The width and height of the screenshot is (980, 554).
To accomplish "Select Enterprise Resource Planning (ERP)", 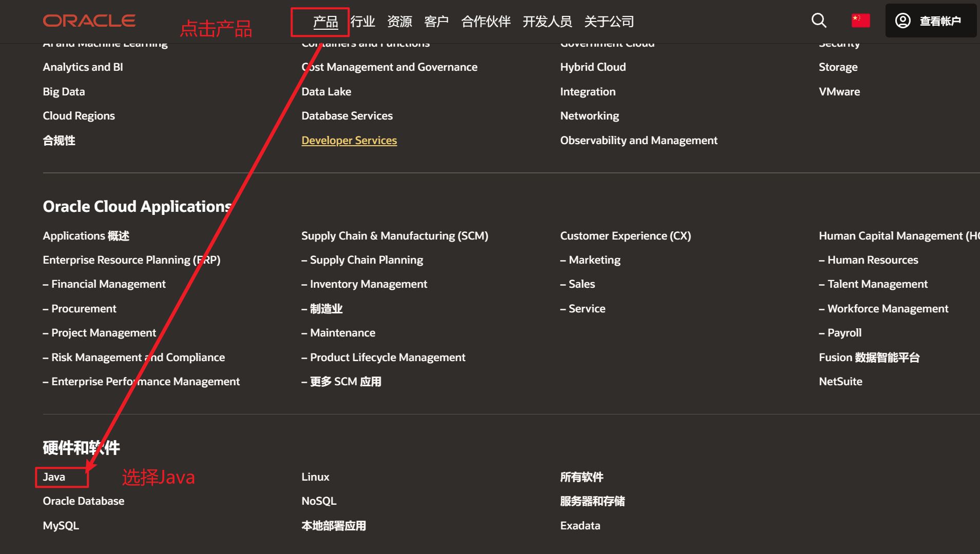I will [x=132, y=260].
